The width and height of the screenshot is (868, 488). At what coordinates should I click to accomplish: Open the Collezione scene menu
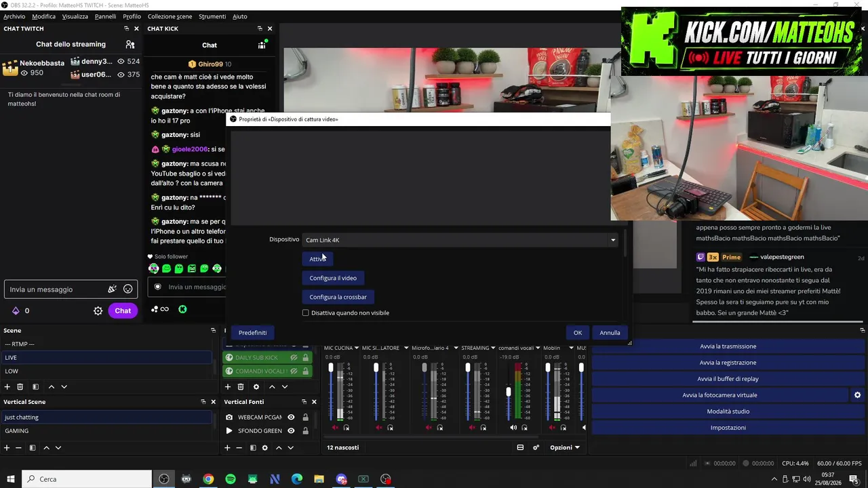[x=170, y=16]
